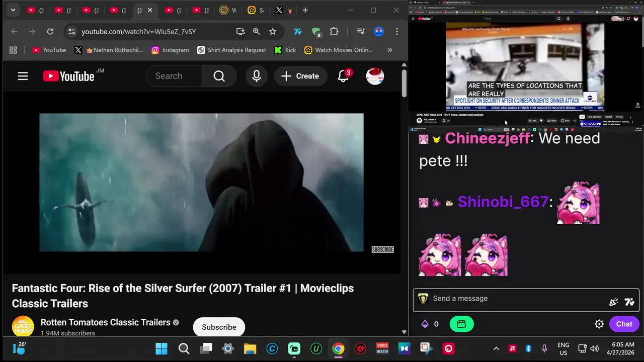Switch to the tab titled 'W' with film reel icon
Viewport: 644px width, 362px height.
(x=228, y=10)
